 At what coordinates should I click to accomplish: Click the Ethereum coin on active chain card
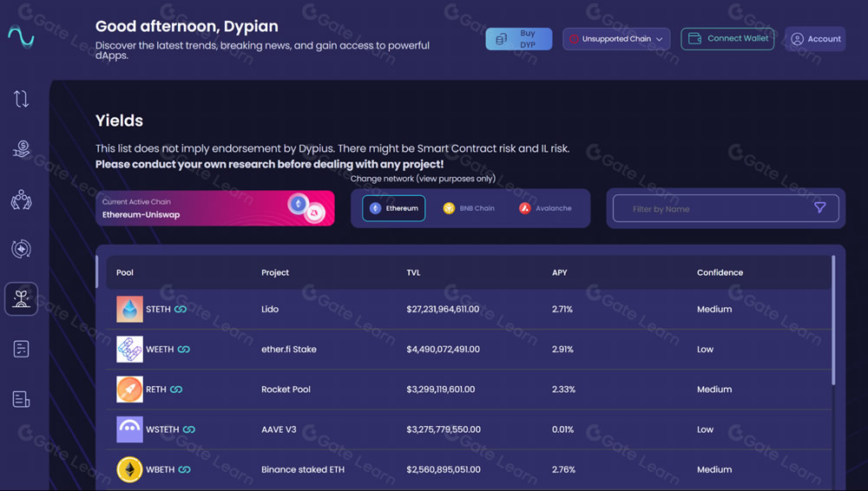299,204
